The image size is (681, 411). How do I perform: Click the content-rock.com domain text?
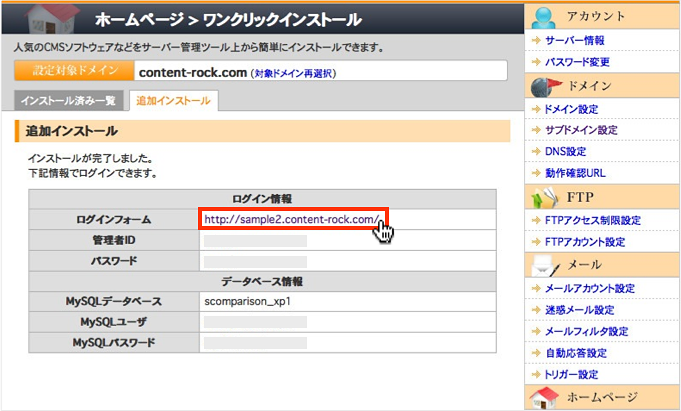[193, 72]
